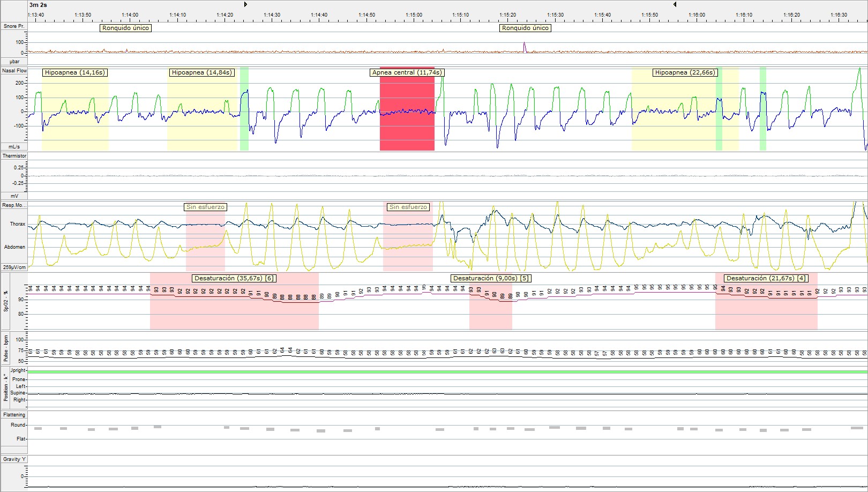The width and height of the screenshot is (868, 492).
Task: Click the 1:16:00 time tick on the ruler
Action: (x=697, y=15)
